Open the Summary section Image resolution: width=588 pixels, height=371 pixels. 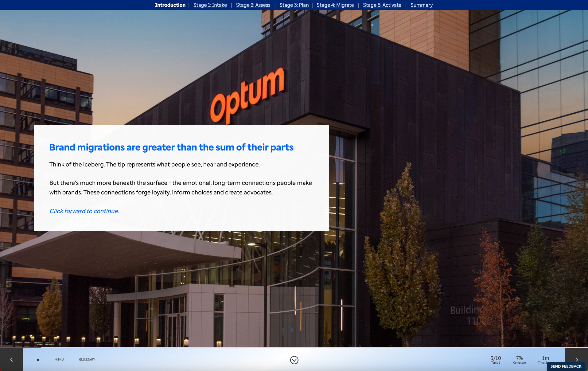(421, 5)
